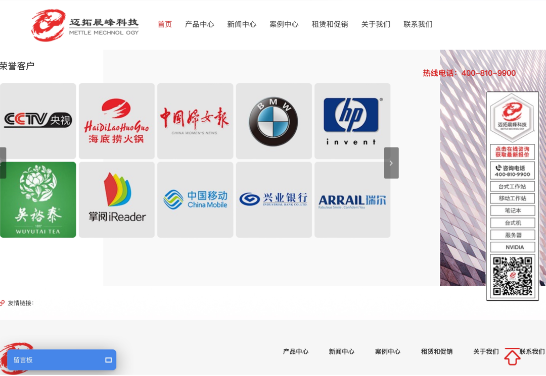
Task: Open the 新闻中心 header menu item
Action: pos(242,24)
